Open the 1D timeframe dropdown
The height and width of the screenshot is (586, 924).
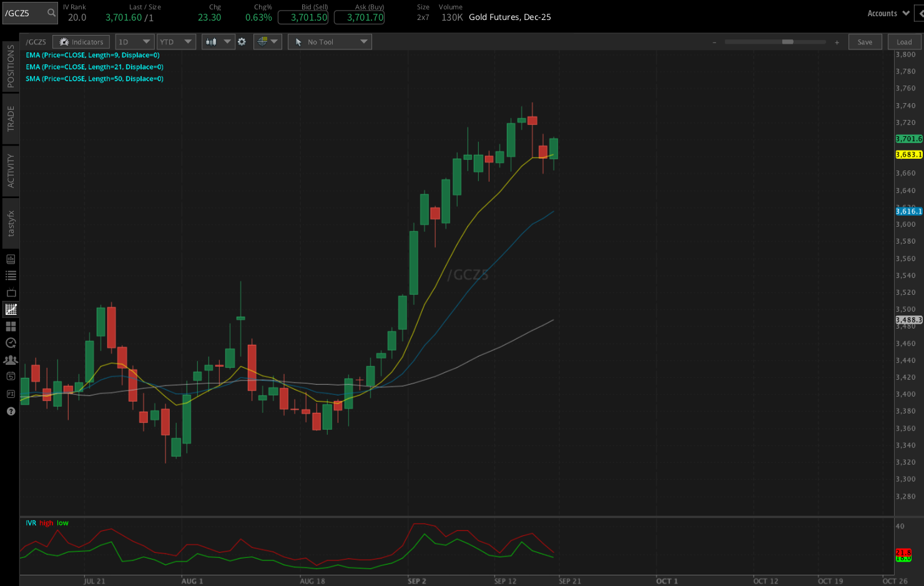coord(134,41)
